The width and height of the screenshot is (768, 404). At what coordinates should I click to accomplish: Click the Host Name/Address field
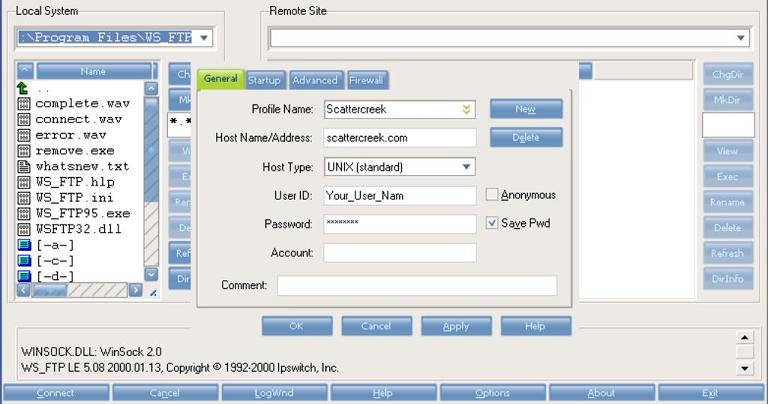tap(400, 138)
